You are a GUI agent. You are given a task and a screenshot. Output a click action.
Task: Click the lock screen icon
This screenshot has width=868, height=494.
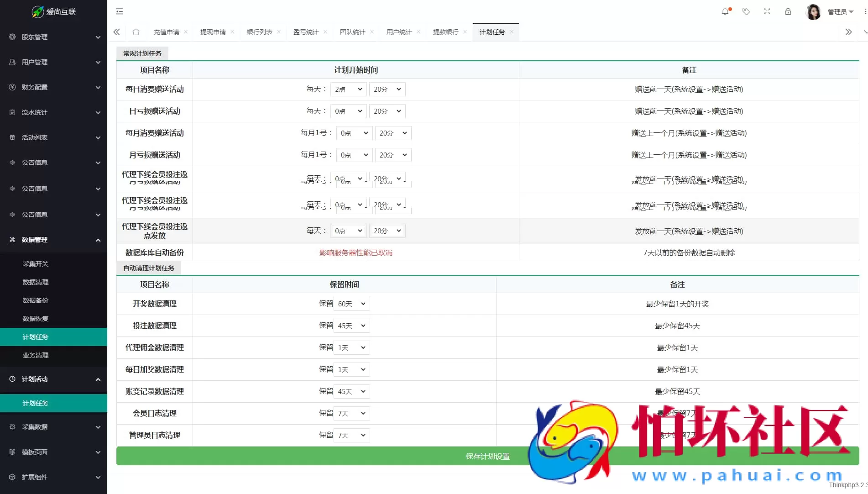click(788, 11)
